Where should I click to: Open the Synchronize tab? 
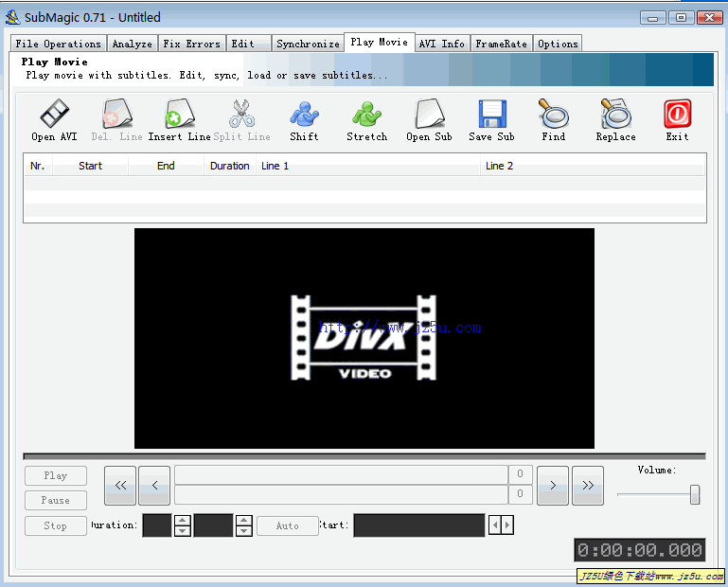[309, 44]
